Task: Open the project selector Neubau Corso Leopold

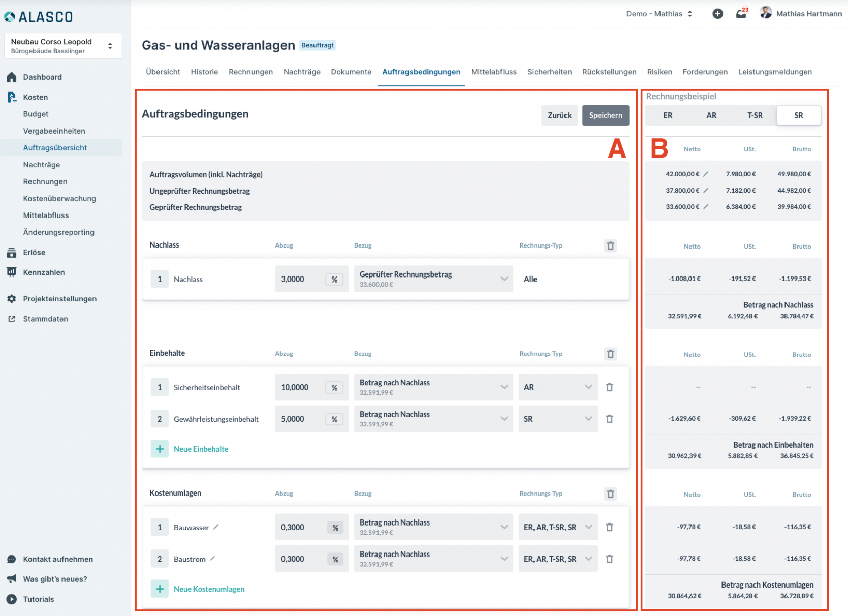Action: pyautogui.click(x=62, y=46)
